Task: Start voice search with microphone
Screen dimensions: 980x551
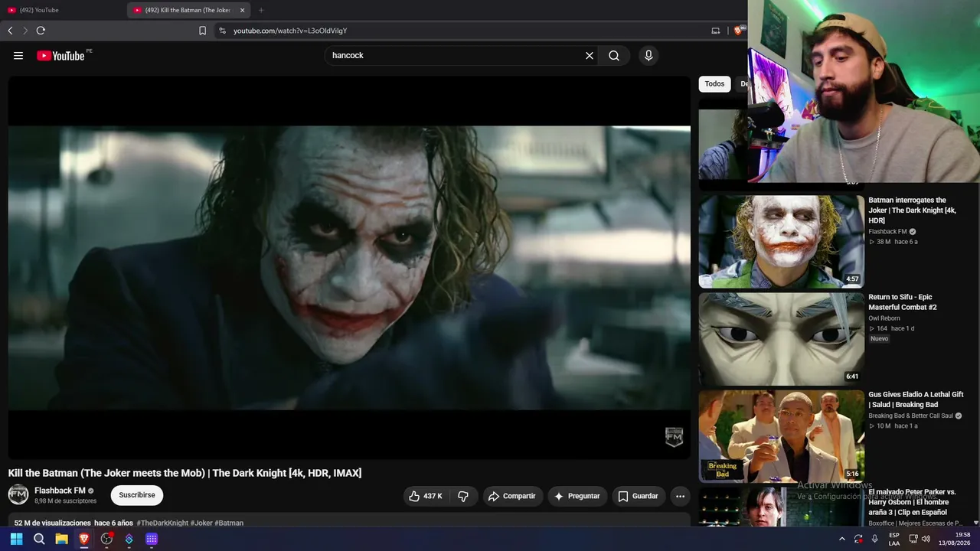Action: [x=648, y=56]
